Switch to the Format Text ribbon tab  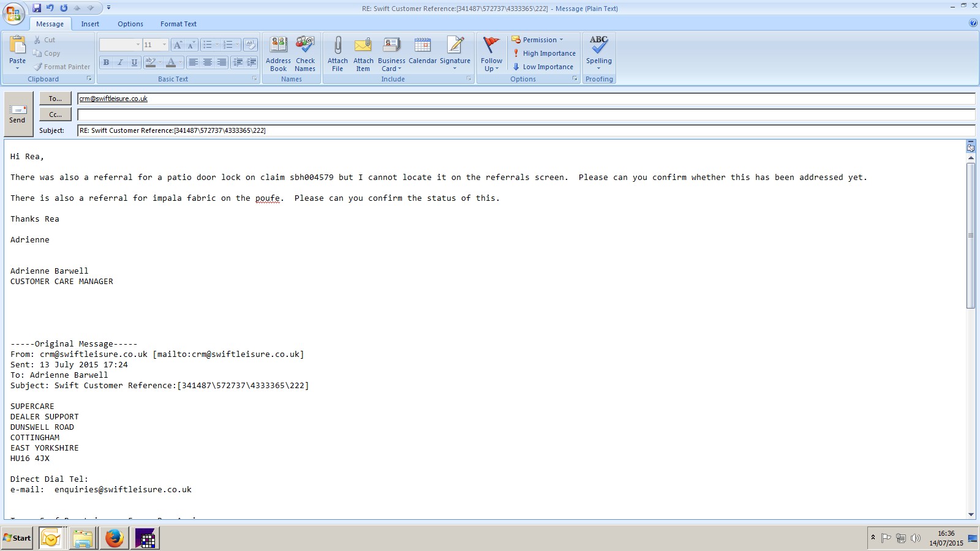[178, 24]
